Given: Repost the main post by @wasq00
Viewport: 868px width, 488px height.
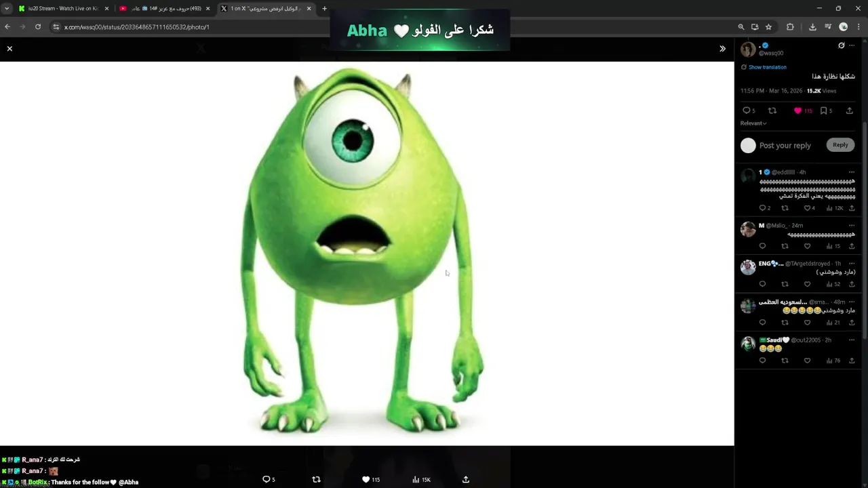Looking at the screenshot, I should tap(772, 110).
